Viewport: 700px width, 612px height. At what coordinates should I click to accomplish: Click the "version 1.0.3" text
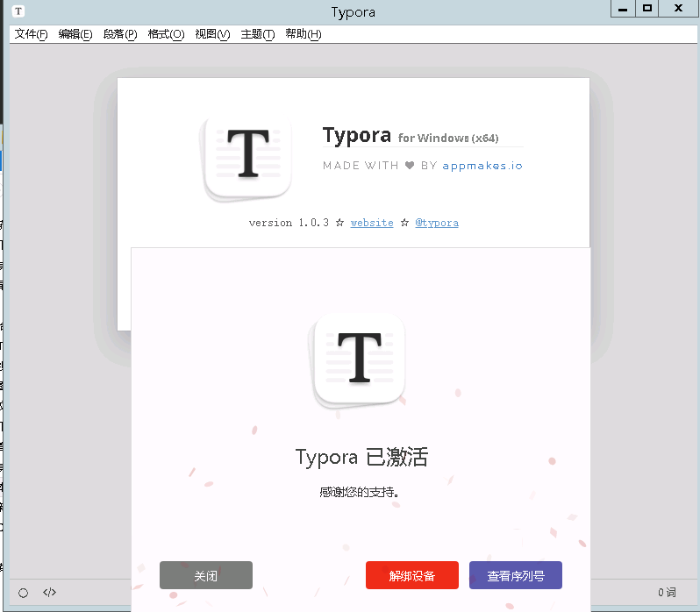click(289, 223)
